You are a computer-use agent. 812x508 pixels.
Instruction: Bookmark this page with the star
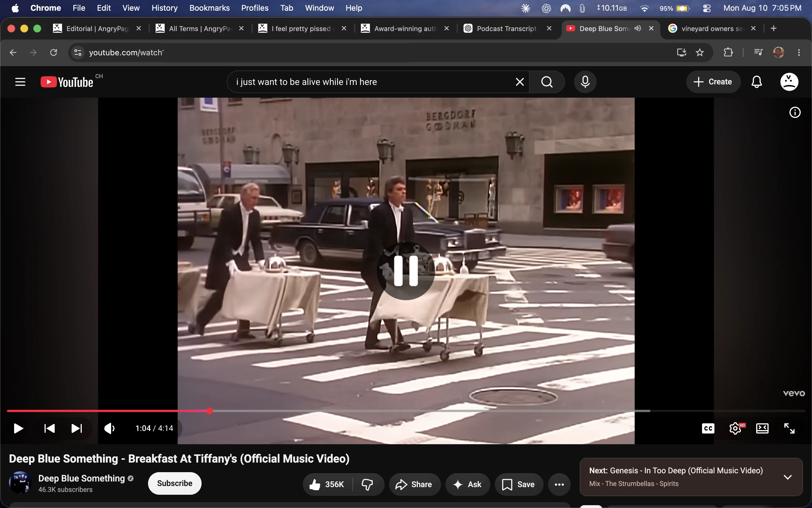tap(700, 52)
